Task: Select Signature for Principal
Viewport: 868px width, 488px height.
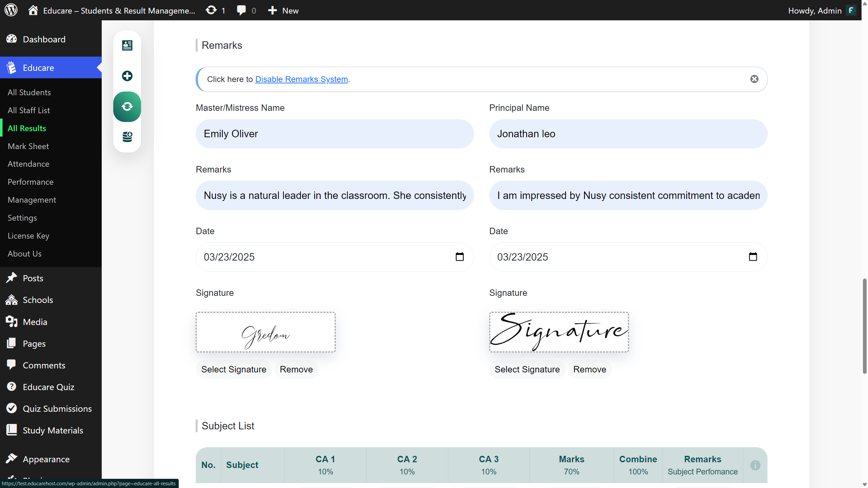Action: click(x=527, y=369)
